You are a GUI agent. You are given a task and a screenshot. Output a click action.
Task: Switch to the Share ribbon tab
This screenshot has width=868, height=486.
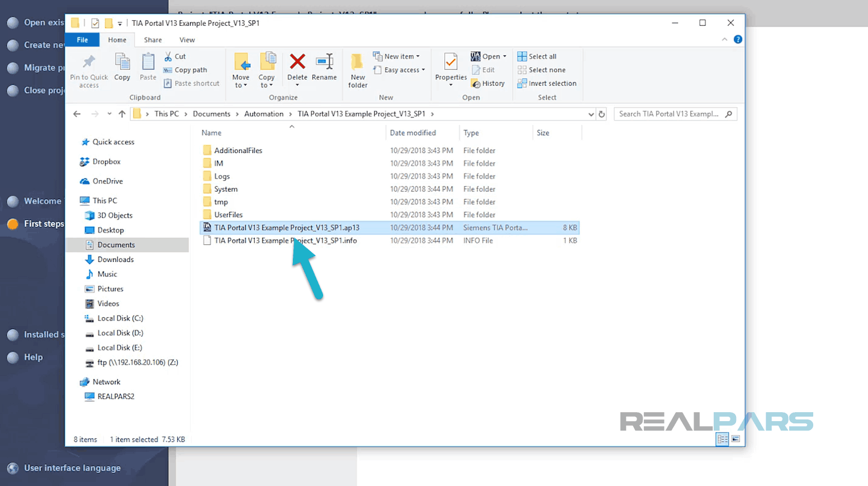pyautogui.click(x=153, y=40)
